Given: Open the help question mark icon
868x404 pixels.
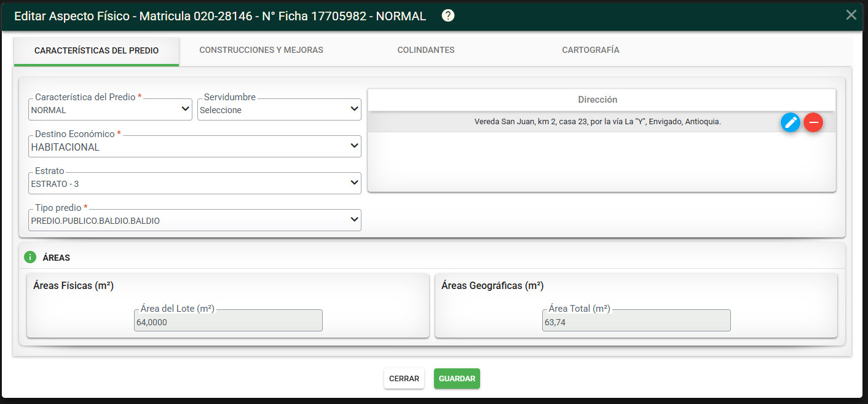Looking at the screenshot, I should [x=448, y=16].
